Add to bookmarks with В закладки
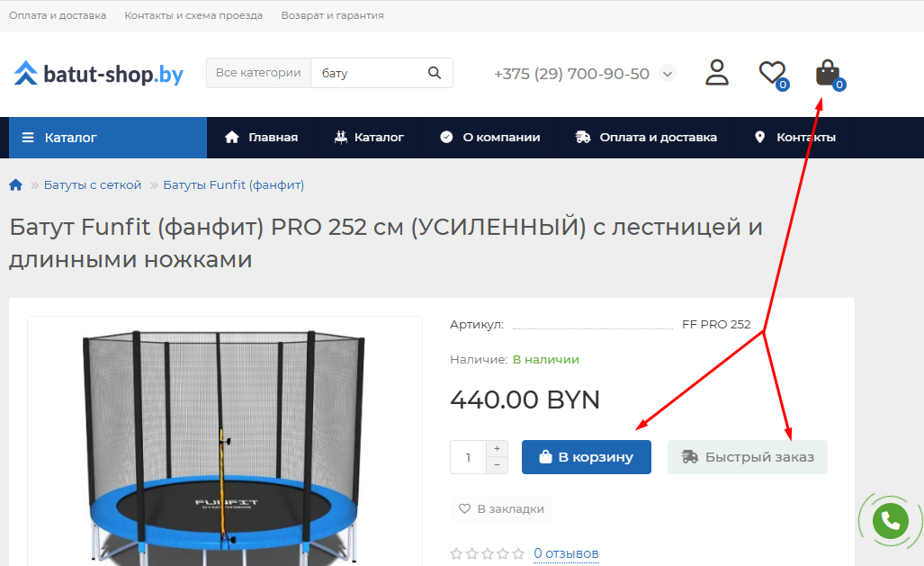 pyautogui.click(x=501, y=508)
